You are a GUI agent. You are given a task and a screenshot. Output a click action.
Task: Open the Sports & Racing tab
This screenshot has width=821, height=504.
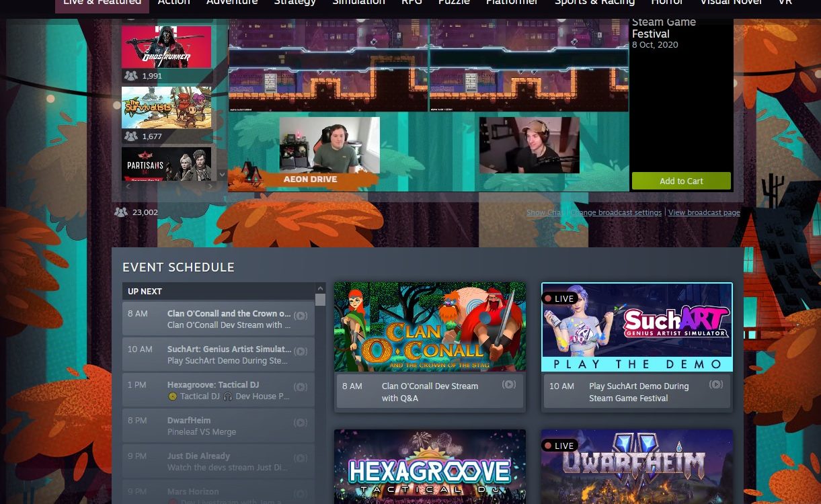pos(594,2)
